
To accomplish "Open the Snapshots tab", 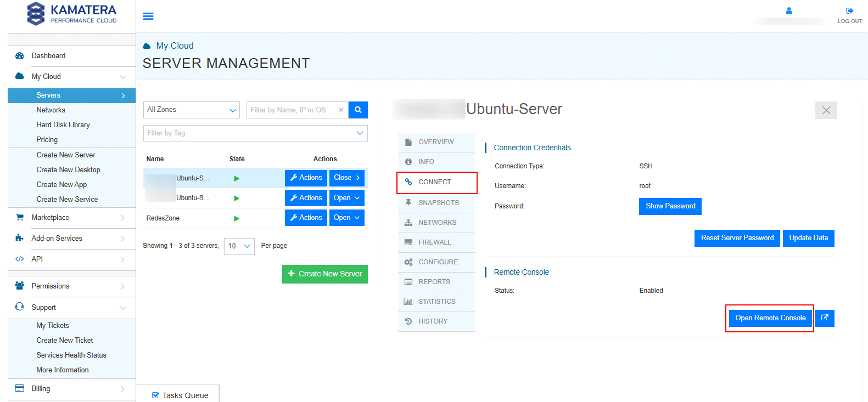I will click(436, 203).
